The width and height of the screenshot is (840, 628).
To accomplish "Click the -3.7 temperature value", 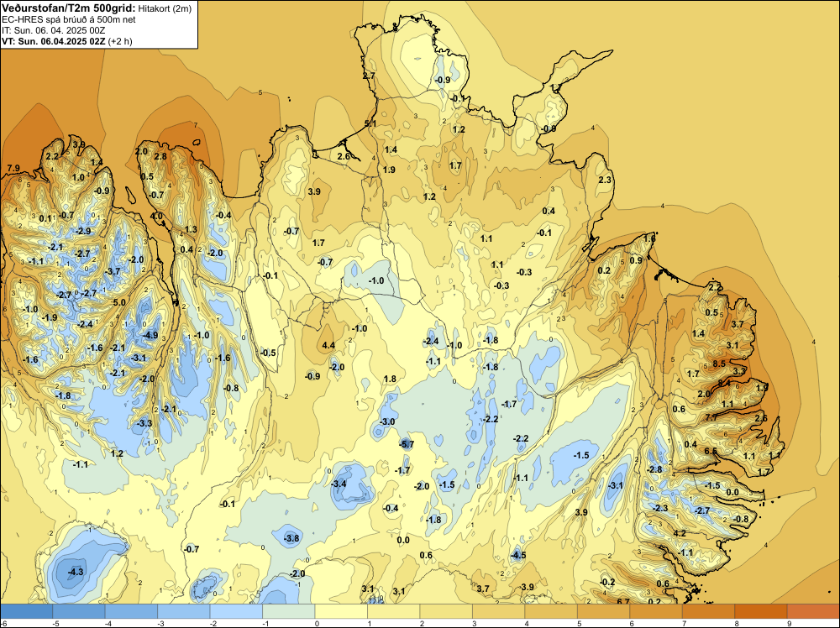I will (x=113, y=272).
